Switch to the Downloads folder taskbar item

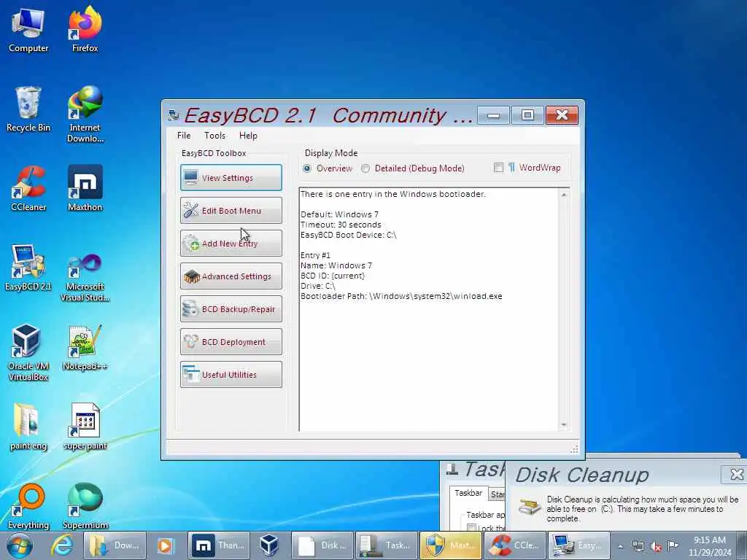115,545
